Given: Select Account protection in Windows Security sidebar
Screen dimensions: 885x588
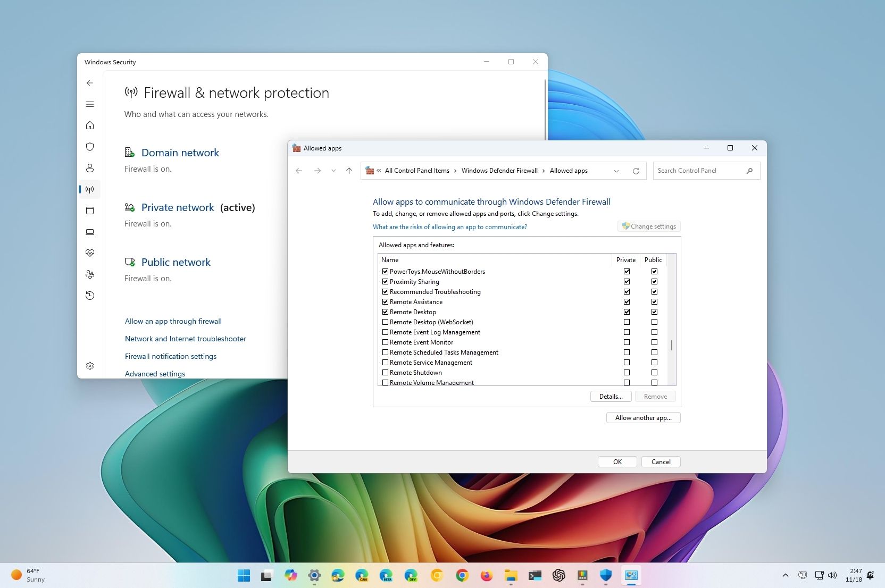Looking at the screenshot, I should [x=90, y=168].
